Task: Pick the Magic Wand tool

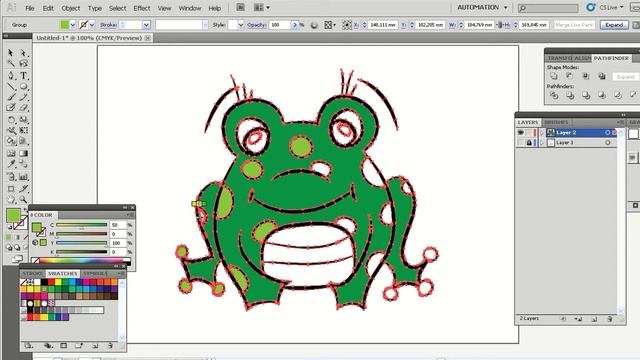Action: [11, 64]
